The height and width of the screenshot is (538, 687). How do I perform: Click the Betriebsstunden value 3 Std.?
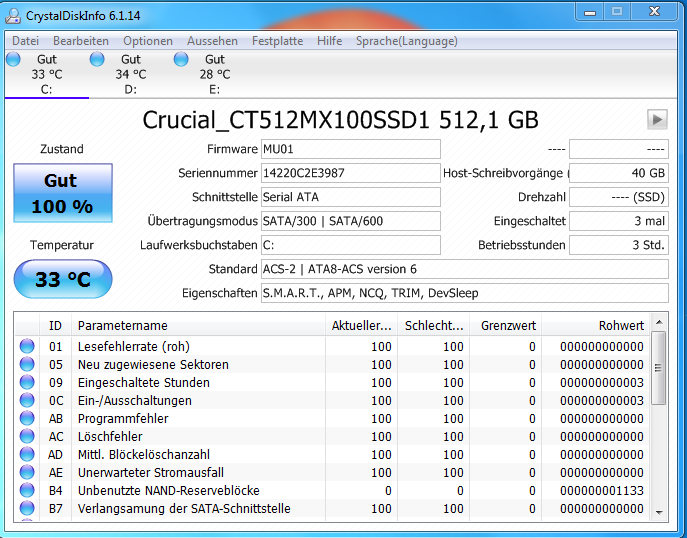point(619,245)
